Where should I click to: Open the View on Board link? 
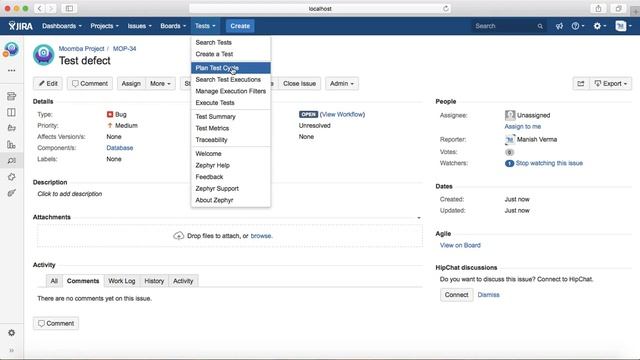coord(460,245)
